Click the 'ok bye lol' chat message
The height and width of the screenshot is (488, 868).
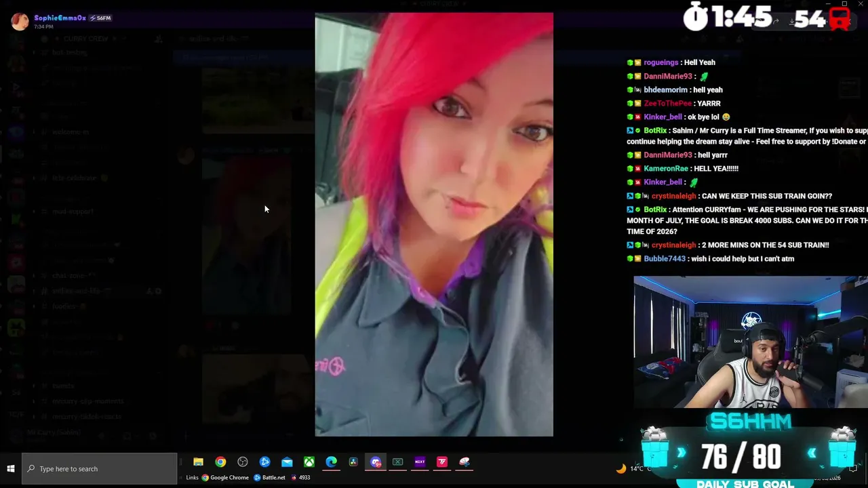tap(709, 117)
